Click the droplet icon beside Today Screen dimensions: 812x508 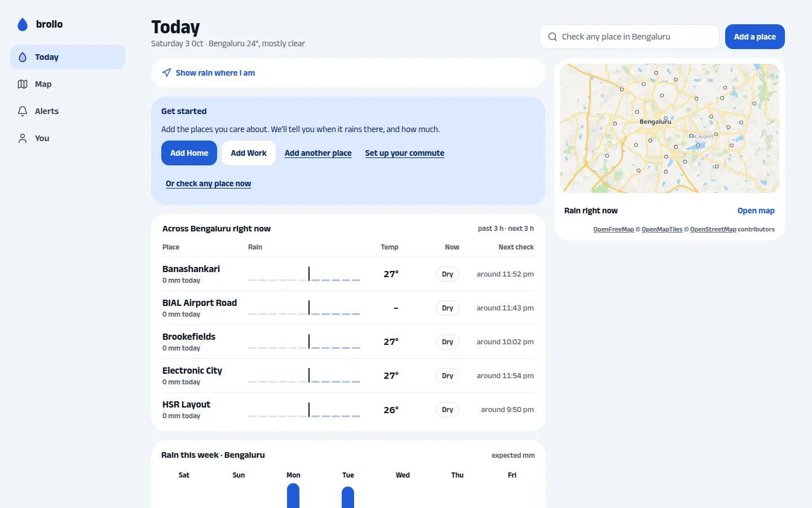point(23,57)
